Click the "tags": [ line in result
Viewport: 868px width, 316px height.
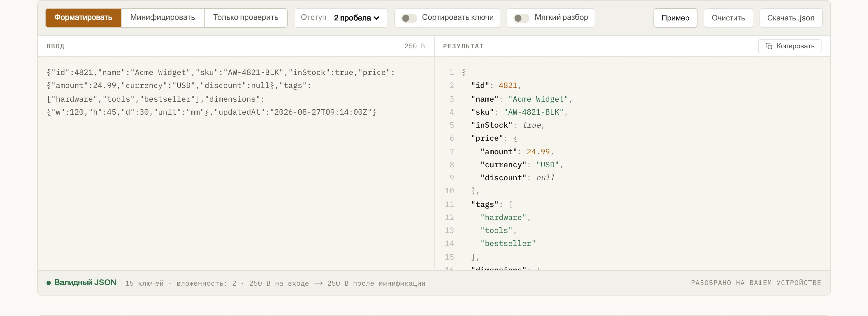492,204
